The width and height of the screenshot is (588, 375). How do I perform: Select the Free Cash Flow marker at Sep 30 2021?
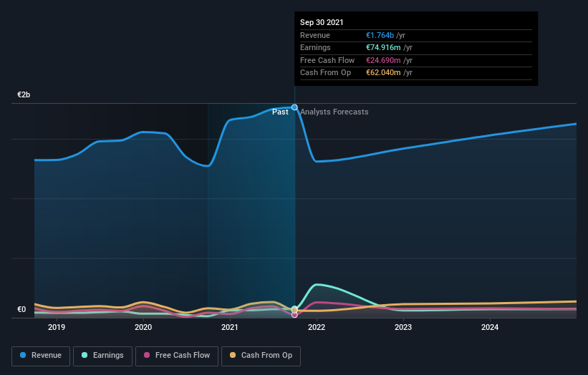[295, 315]
